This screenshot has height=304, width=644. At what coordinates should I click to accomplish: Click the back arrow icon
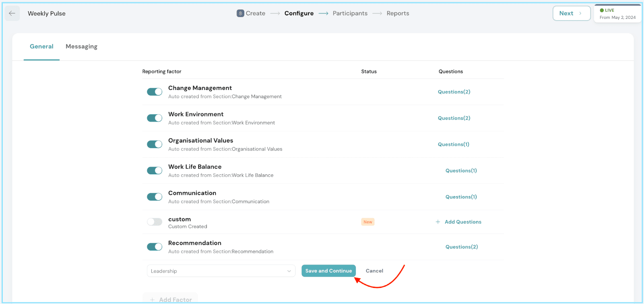click(x=12, y=13)
